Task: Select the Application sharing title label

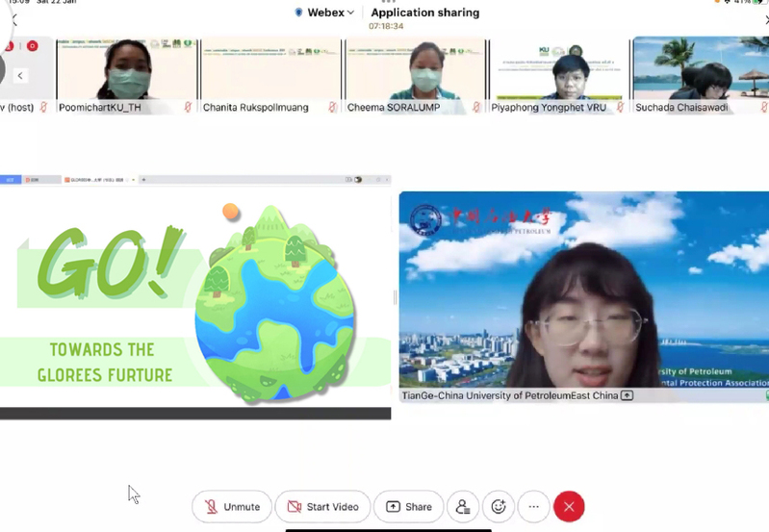Action: tap(424, 13)
